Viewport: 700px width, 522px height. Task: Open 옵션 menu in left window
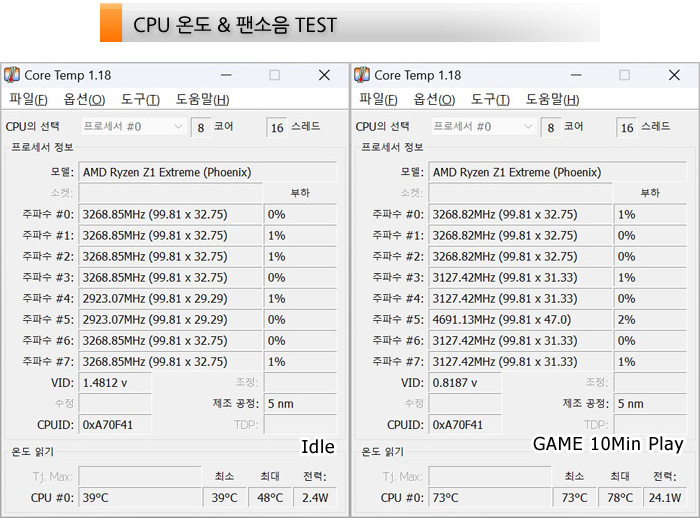(84, 99)
